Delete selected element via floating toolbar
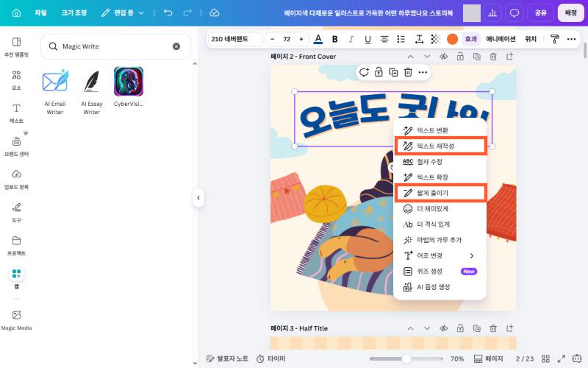Screen dimensions: 588x368 (x=408, y=72)
